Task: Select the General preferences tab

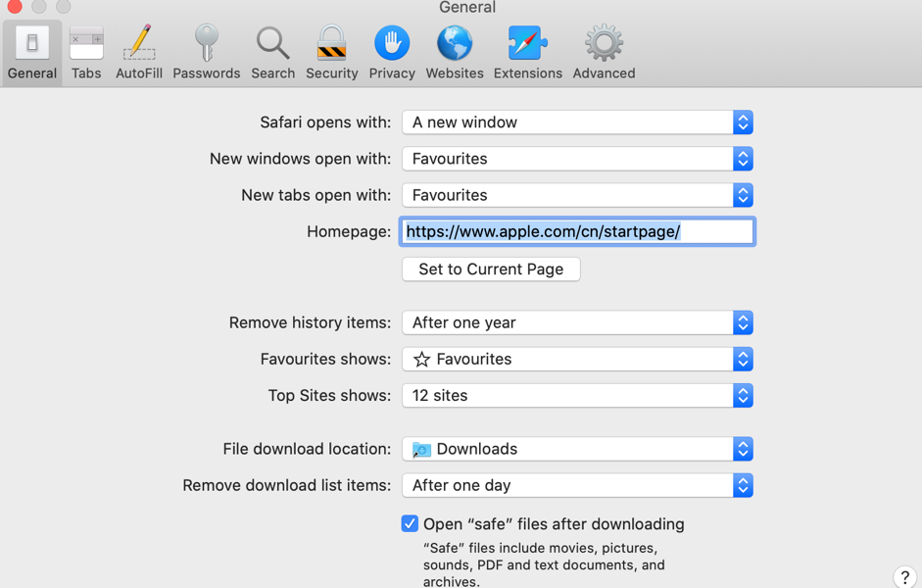Action: 32,53
